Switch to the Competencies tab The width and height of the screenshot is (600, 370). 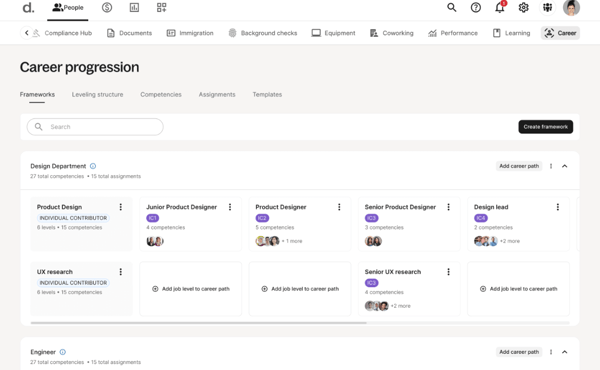click(x=161, y=95)
